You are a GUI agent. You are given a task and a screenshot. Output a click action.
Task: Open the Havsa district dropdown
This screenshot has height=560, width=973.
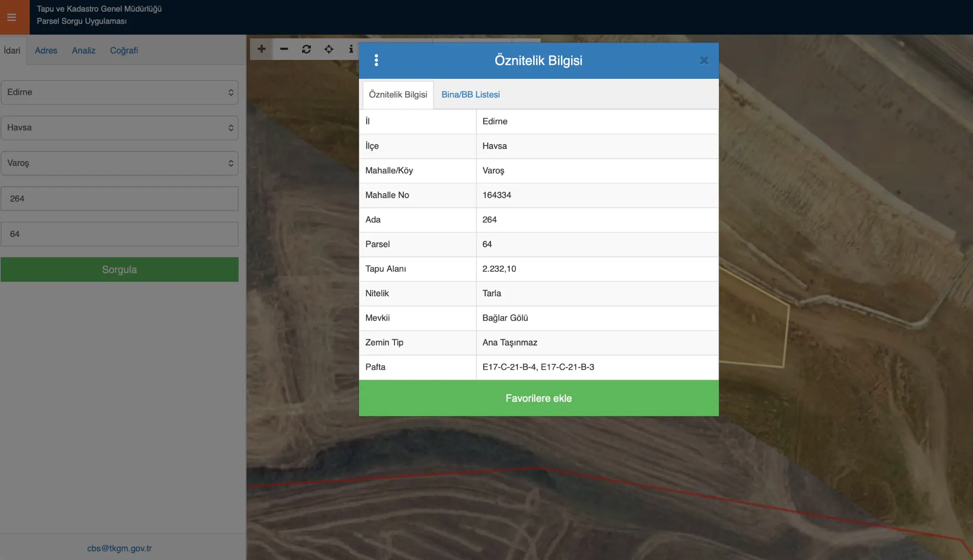(x=120, y=128)
